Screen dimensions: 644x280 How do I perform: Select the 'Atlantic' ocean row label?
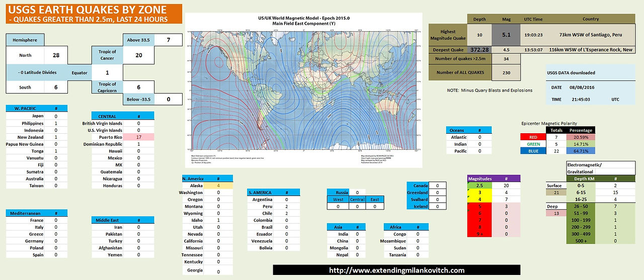[458, 137]
